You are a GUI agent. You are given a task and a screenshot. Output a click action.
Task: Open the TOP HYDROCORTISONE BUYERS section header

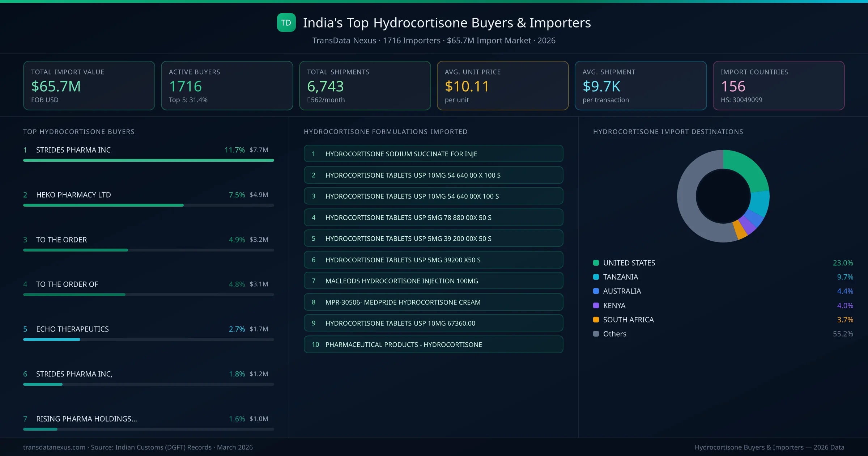click(x=78, y=132)
